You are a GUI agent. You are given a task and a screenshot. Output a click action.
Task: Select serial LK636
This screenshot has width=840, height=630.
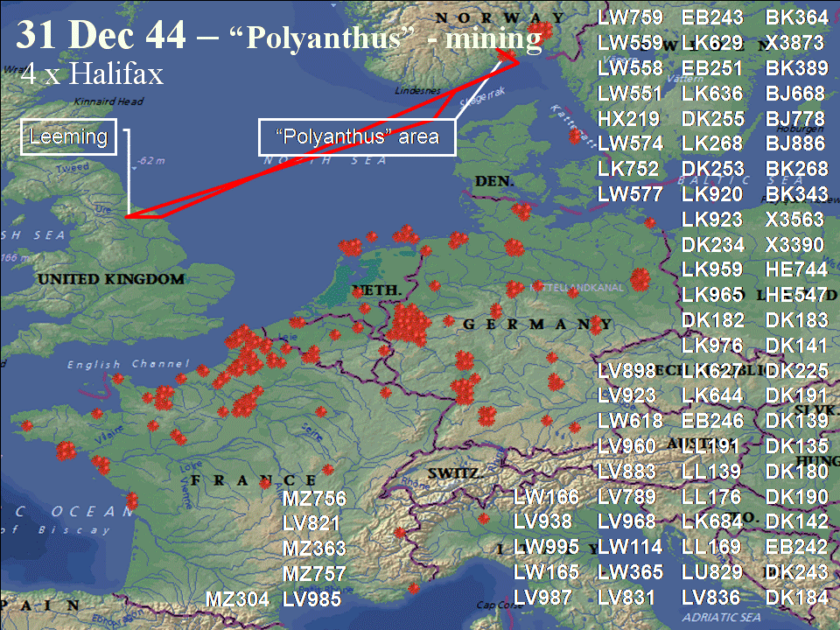pyautogui.click(x=712, y=94)
